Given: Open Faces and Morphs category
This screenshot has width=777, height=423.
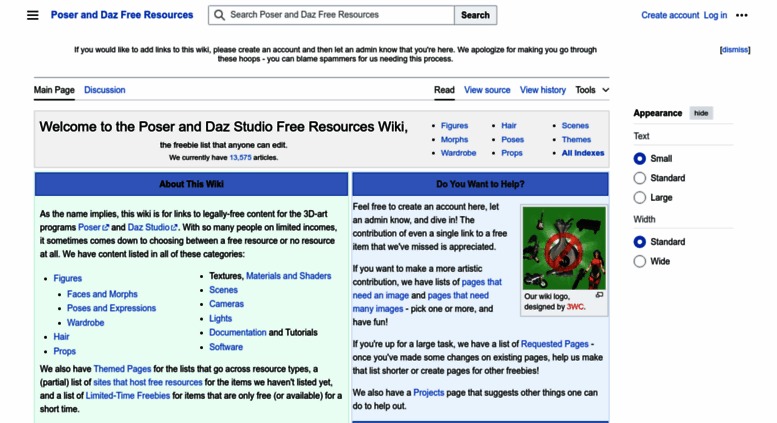Looking at the screenshot, I should point(102,294).
